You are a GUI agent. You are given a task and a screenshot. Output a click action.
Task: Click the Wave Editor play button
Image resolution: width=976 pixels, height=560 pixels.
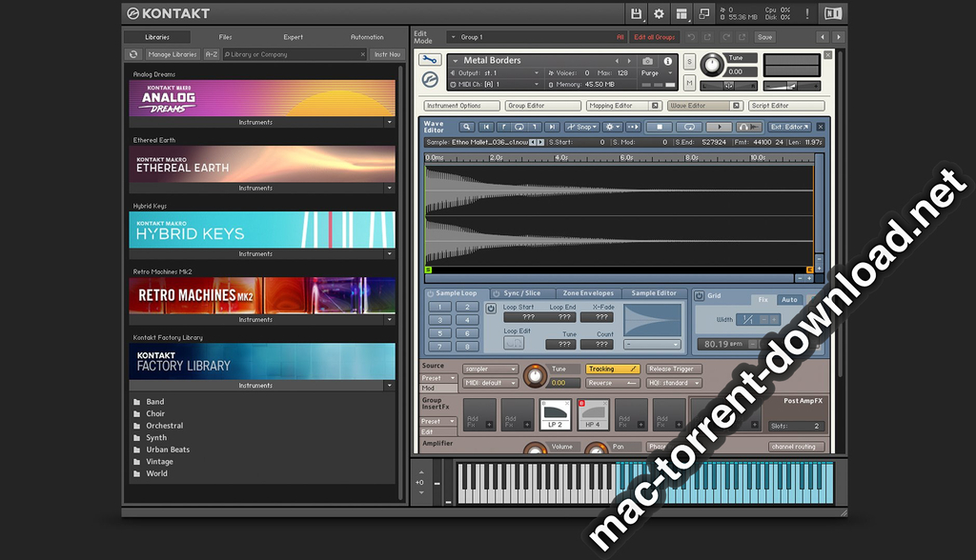point(719,127)
